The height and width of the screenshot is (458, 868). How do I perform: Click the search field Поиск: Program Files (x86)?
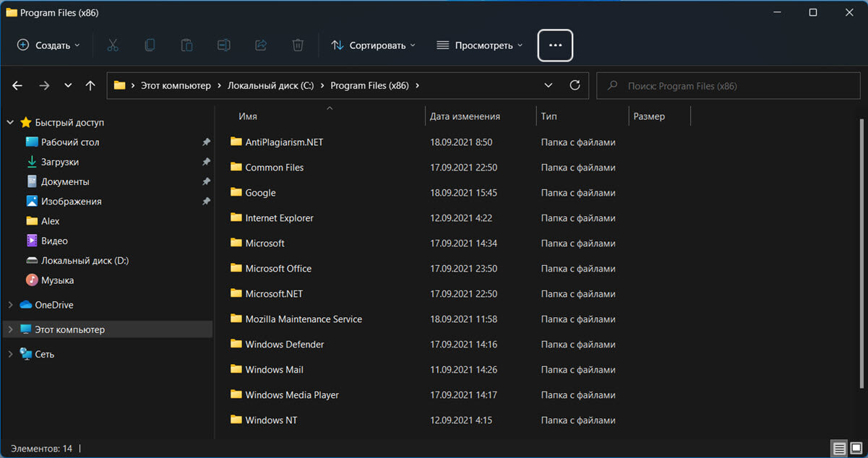point(729,85)
